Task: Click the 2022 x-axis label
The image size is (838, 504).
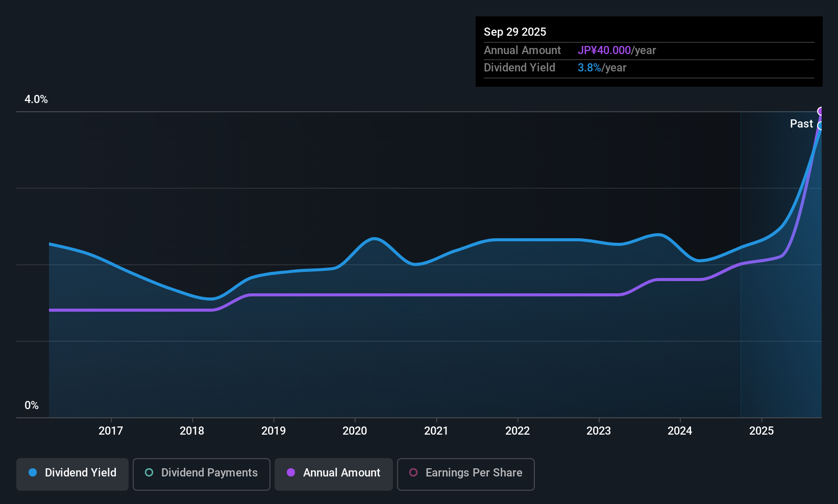Action: [x=517, y=431]
